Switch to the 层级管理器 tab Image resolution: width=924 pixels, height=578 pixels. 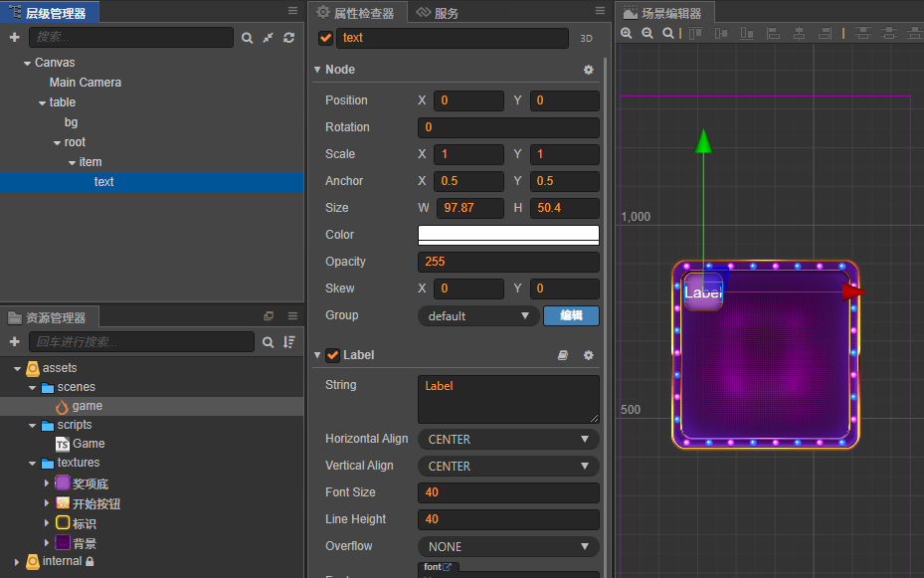(x=50, y=13)
